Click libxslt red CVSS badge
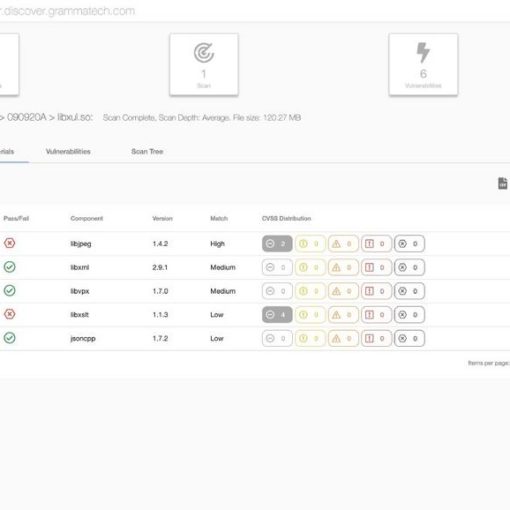 376,315
